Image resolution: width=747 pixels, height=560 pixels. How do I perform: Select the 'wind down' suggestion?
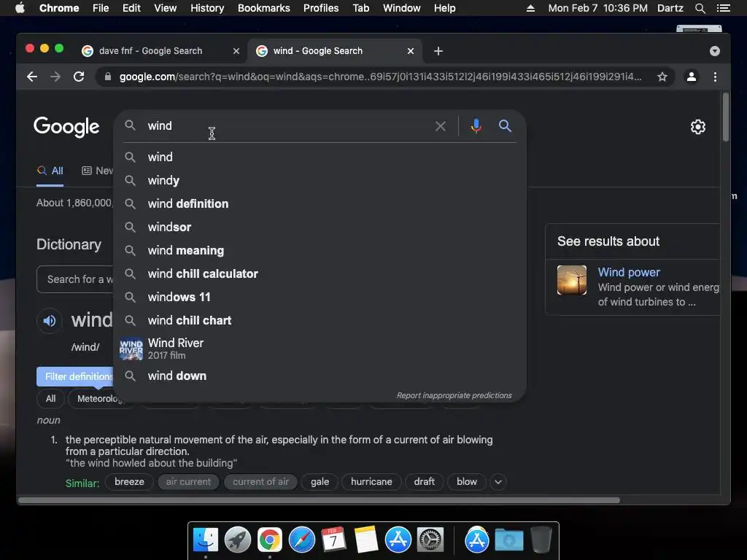tap(320, 376)
